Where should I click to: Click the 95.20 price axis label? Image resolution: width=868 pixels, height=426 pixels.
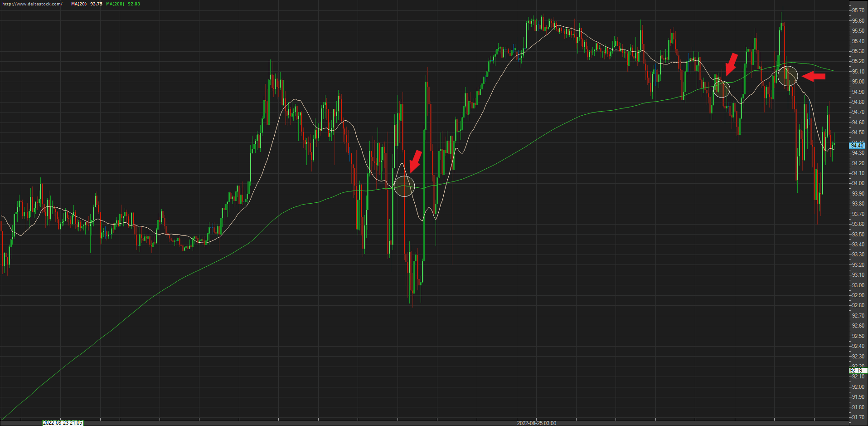[x=858, y=61]
